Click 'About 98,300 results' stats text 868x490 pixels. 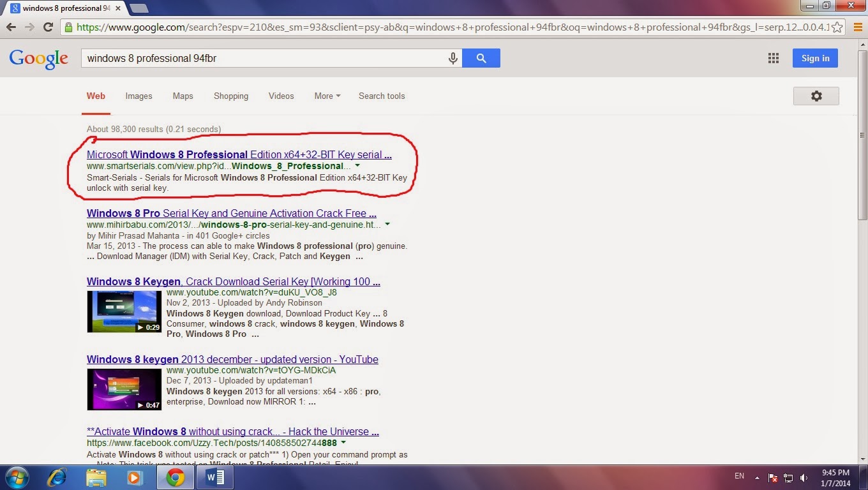click(x=154, y=129)
